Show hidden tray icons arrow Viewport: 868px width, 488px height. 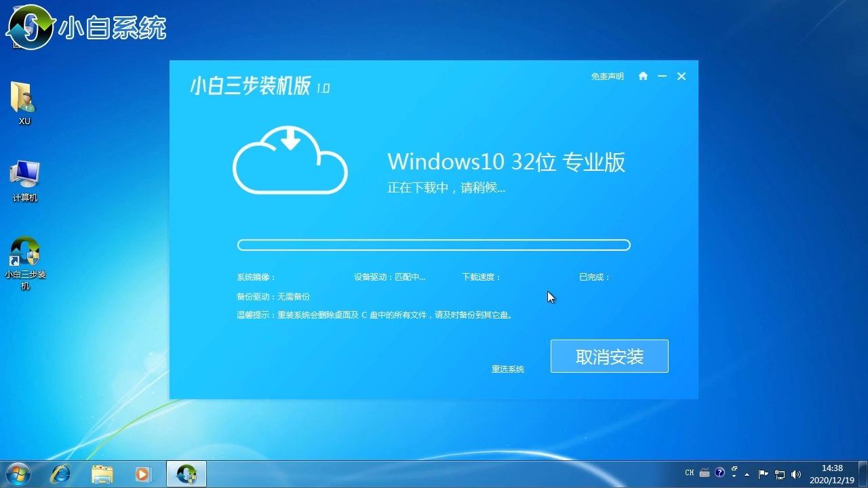coord(747,474)
